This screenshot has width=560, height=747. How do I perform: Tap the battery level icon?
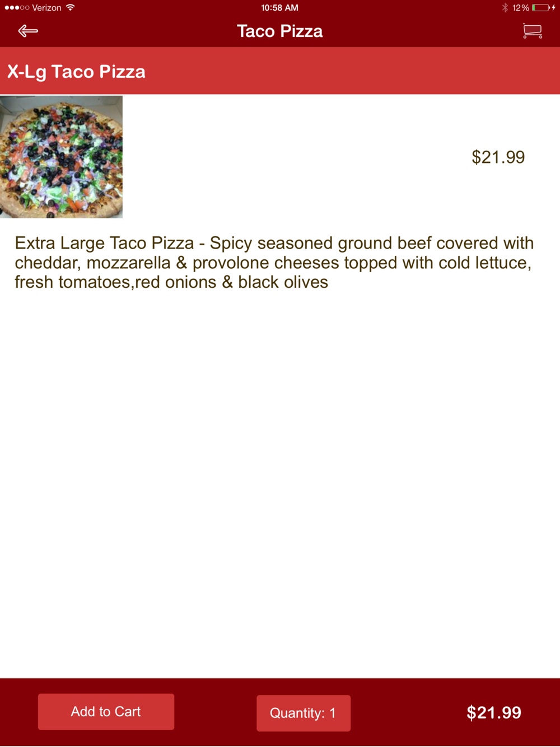tap(540, 8)
